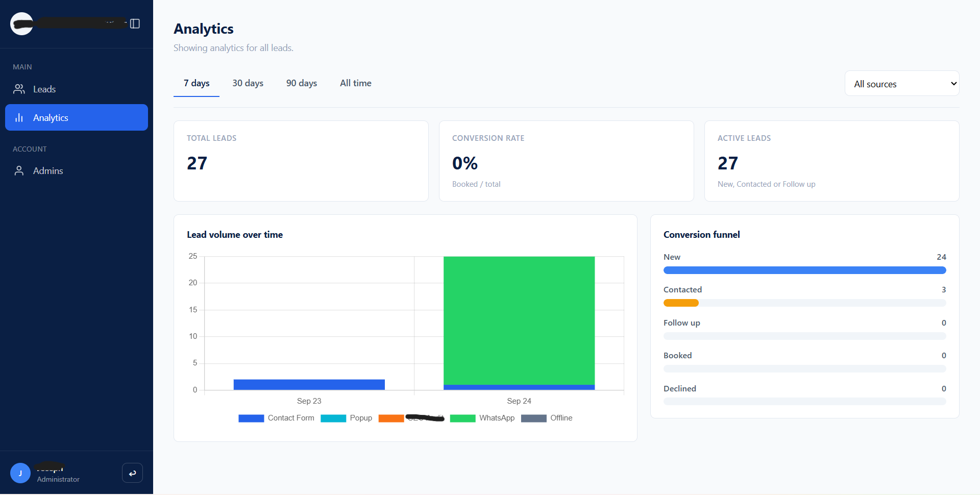Switch to the All time tab
The height and width of the screenshot is (495, 980).
point(356,83)
